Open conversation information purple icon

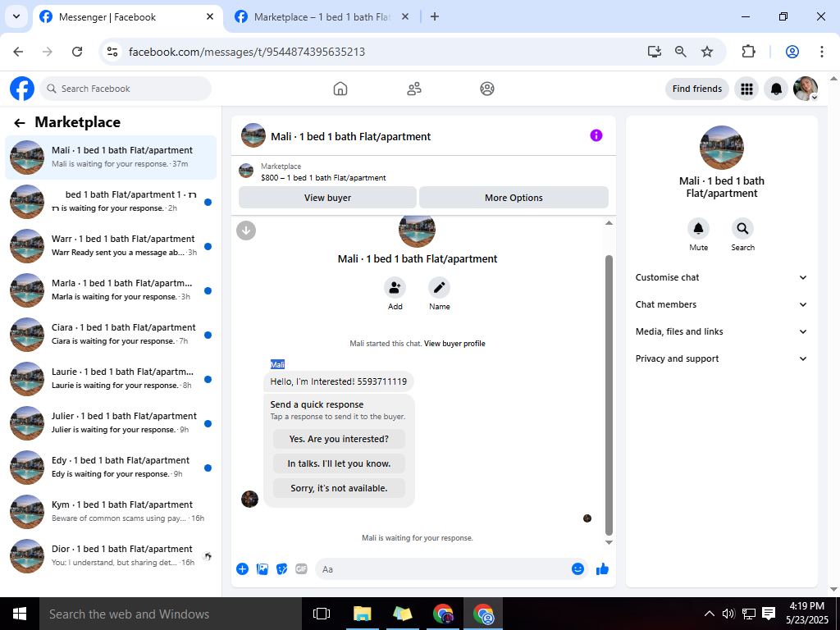(x=596, y=135)
